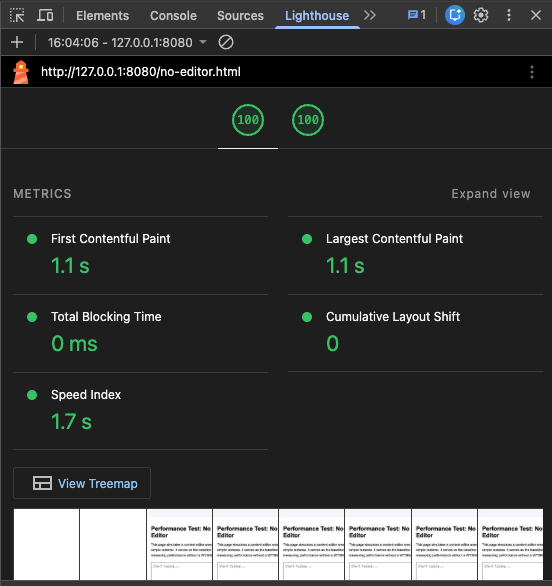Clear all reports with the circle-slash icon
552x586 pixels.
(226, 42)
